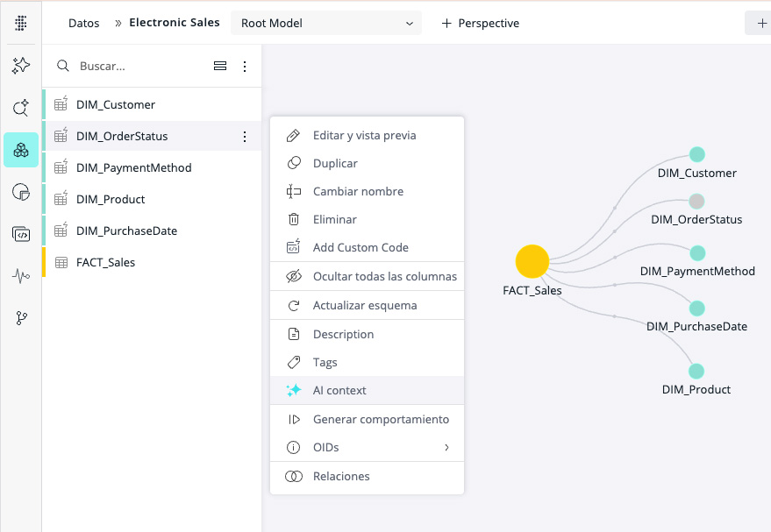Open the Root Model dropdown
This screenshot has width=771, height=532.
pos(326,23)
